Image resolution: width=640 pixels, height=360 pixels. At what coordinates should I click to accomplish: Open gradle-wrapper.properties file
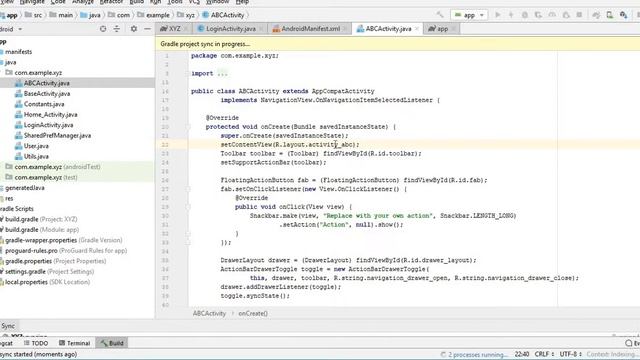pyautogui.click(x=63, y=240)
